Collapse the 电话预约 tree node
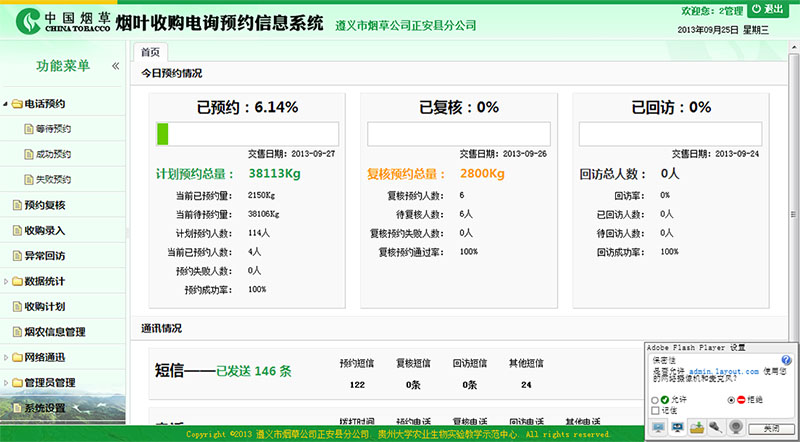 (x=5, y=104)
